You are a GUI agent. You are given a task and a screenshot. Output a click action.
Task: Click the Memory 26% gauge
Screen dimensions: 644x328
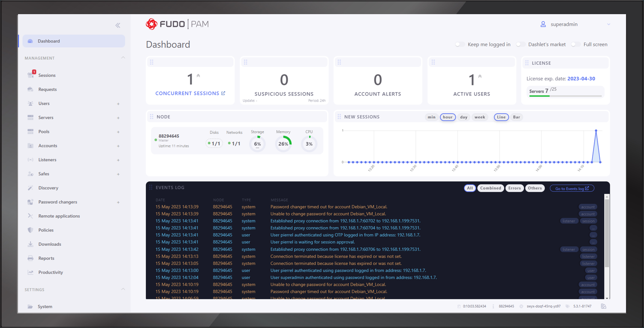coord(283,144)
